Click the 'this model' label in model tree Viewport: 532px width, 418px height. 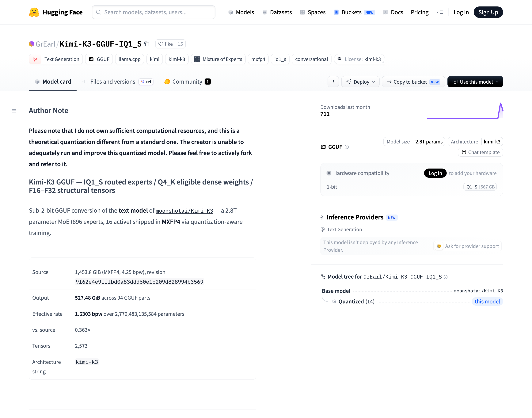point(487,302)
